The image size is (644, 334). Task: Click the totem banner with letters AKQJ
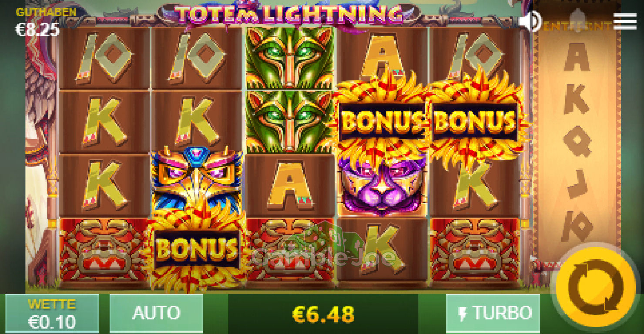point(578,146)
